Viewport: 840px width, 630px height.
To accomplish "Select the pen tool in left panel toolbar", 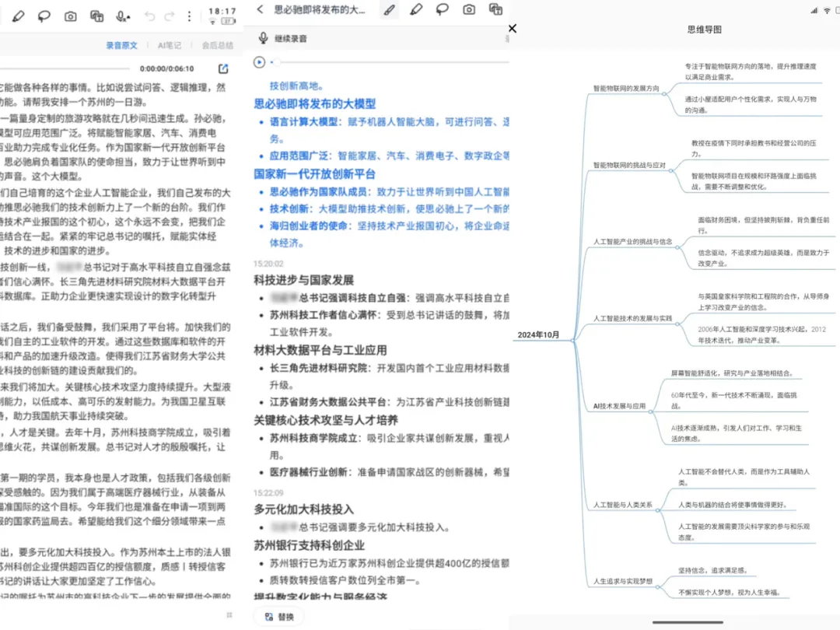I will pyautogui.click(x=18, y=16).
